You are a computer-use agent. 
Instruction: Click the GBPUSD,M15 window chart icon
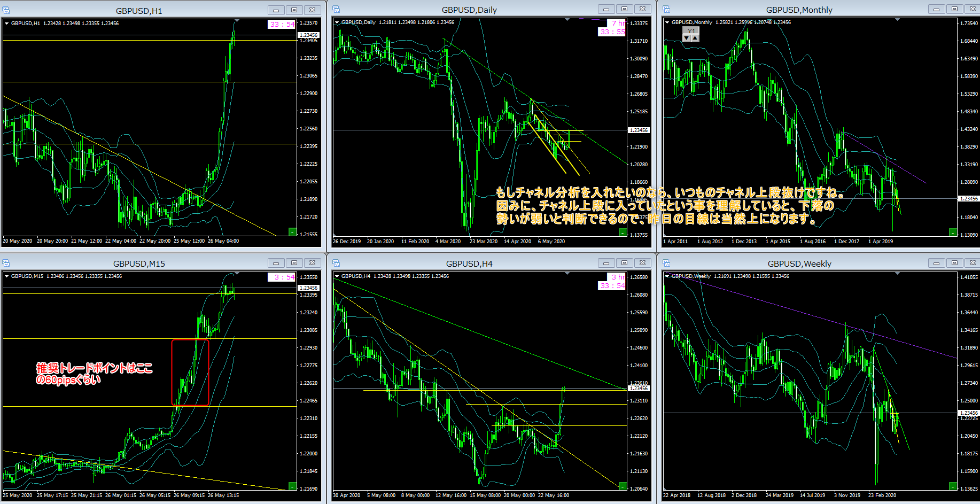[x=6, y=263]
